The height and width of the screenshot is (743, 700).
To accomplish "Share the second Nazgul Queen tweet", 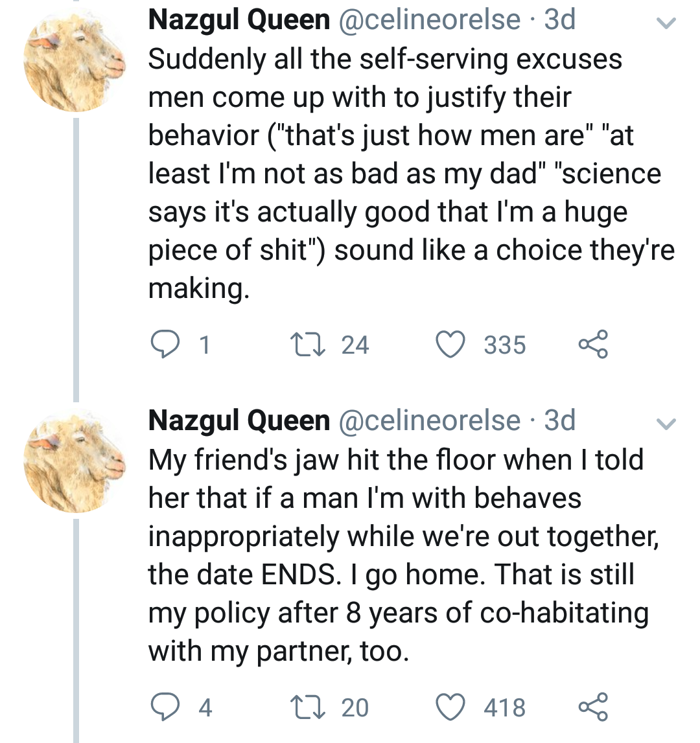I will (x=593, y=706).
